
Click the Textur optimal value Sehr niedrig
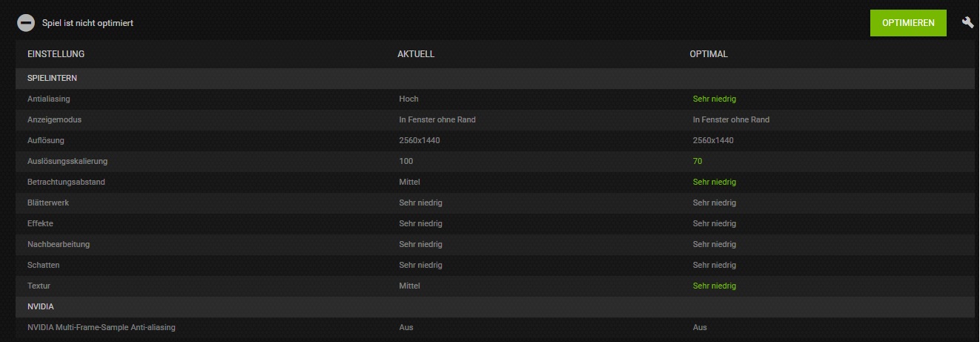click(x=715, y=286)
